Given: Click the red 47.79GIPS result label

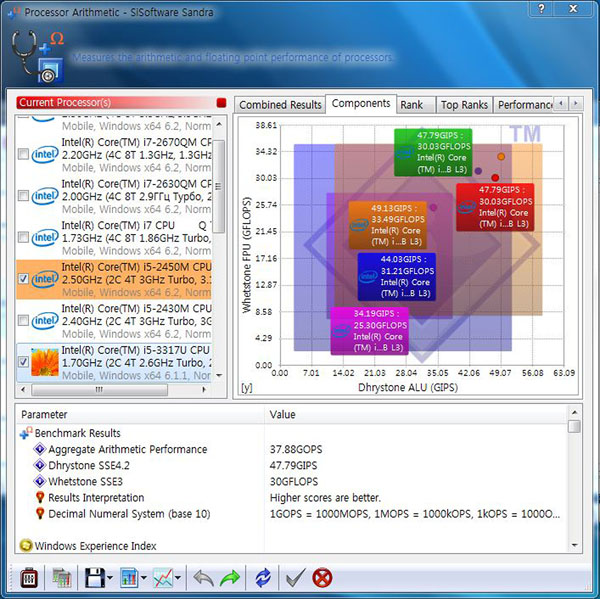Looking at the screenshot, I should (495, 207).
